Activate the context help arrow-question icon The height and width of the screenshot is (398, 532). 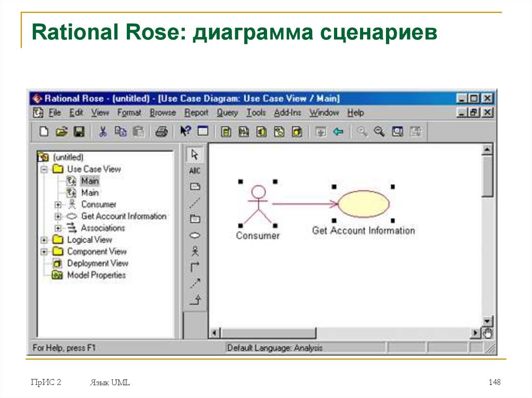(x=185, y=131)
